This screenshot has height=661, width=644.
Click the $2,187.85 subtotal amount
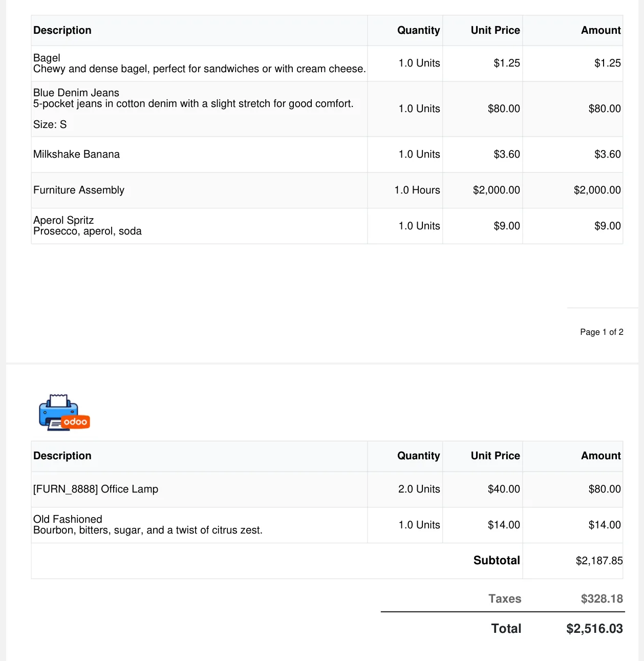pos(599,561)
